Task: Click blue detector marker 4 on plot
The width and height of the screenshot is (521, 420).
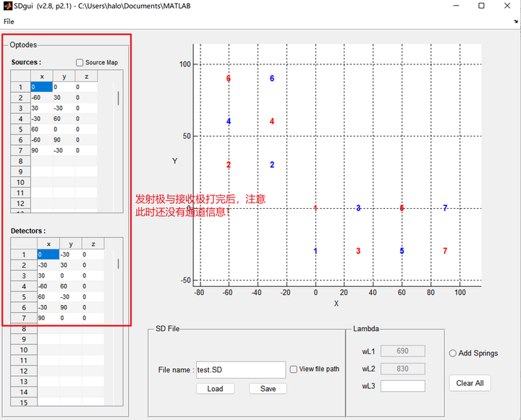Action: (228, 121)
